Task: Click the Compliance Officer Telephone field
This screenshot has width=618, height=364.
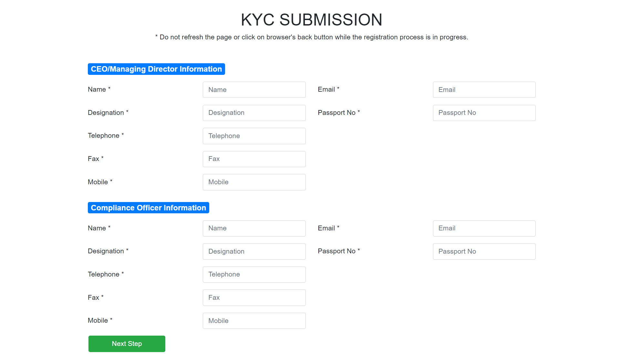Action: [254, 274]
